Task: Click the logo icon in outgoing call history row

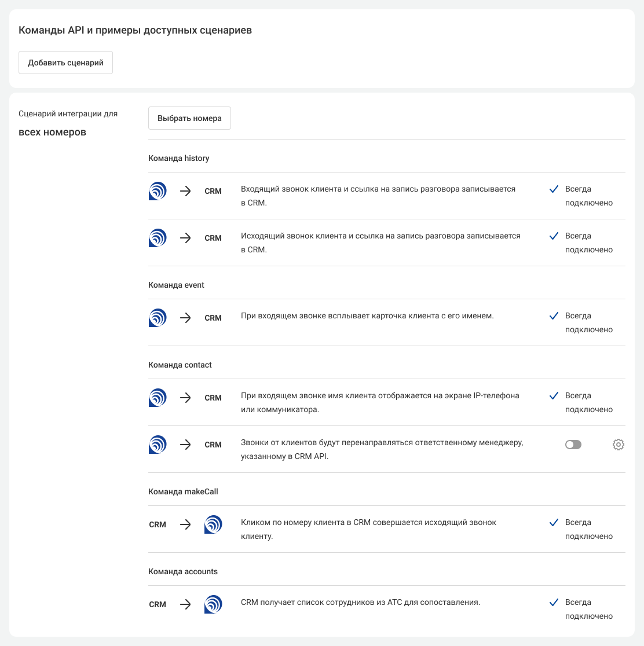Action: tap(158, 238)
